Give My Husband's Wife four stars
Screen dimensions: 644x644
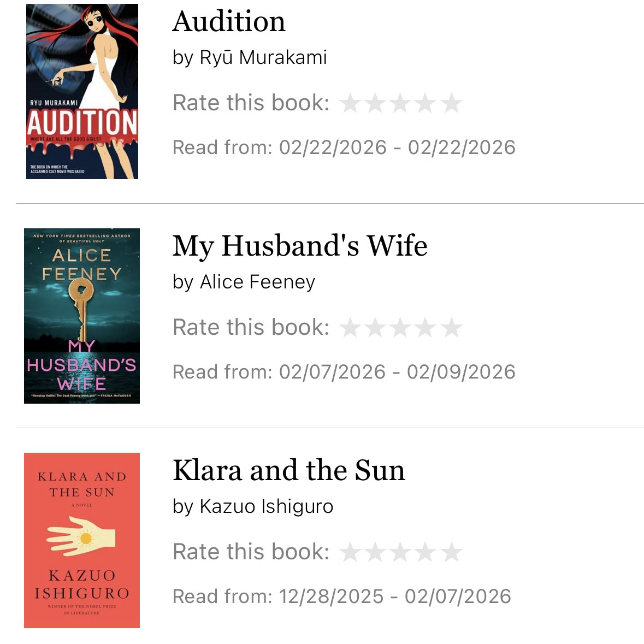pos(426,328)
